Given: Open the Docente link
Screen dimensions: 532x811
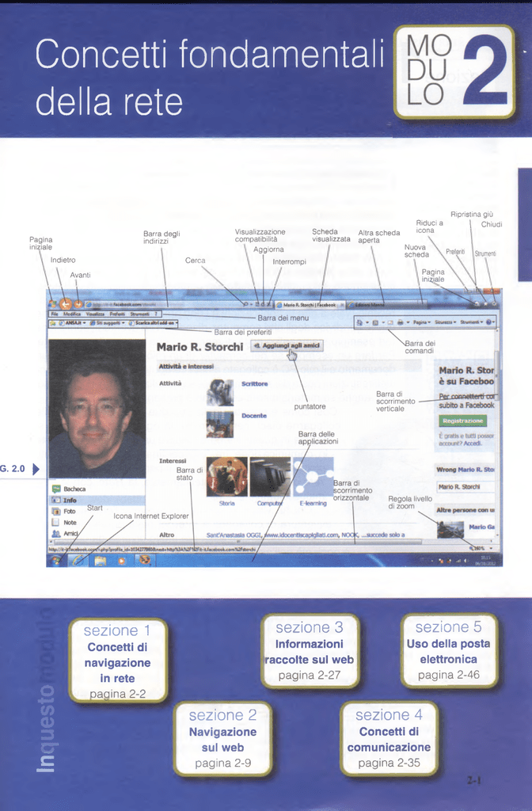Looking at the screenshot, I should (x=254, y=415).
